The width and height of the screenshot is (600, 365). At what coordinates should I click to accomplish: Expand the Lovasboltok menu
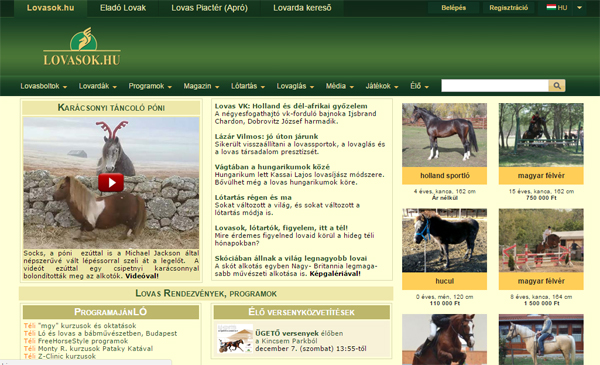(x=44, y=86)
